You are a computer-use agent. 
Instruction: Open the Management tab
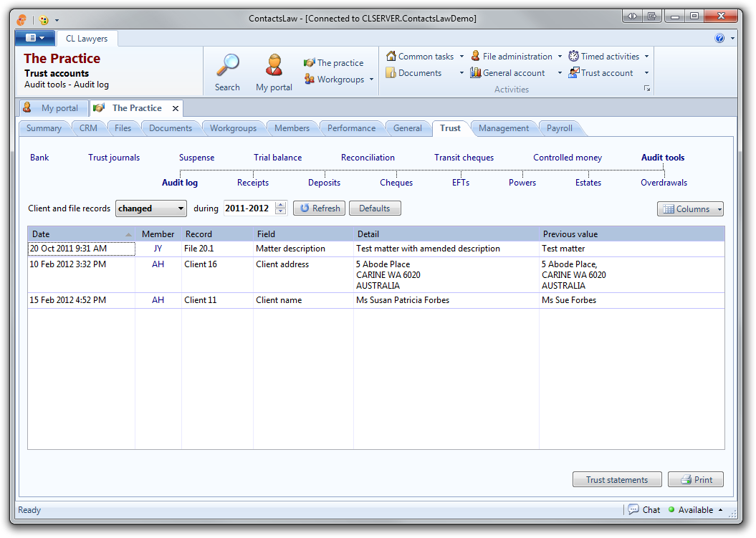tap(504, 128)
